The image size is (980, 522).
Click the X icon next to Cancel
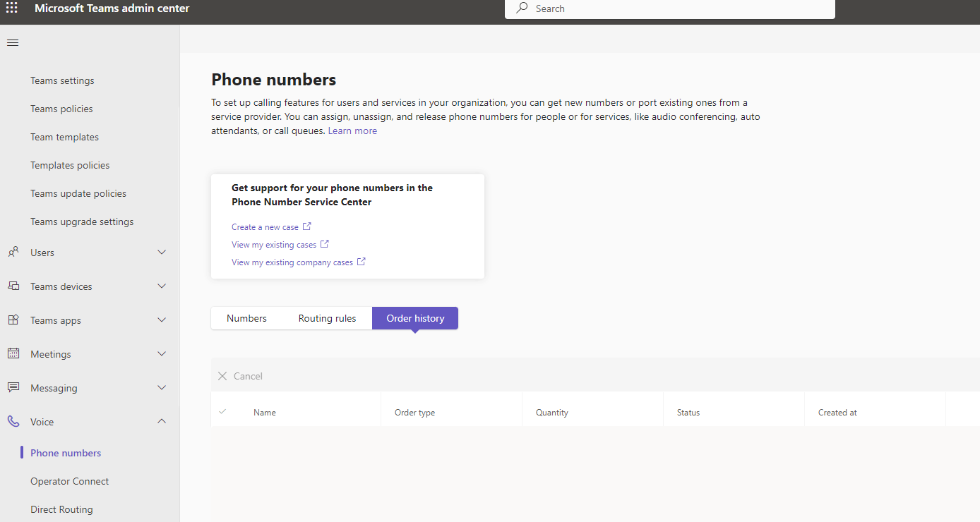tap(222, 376)
